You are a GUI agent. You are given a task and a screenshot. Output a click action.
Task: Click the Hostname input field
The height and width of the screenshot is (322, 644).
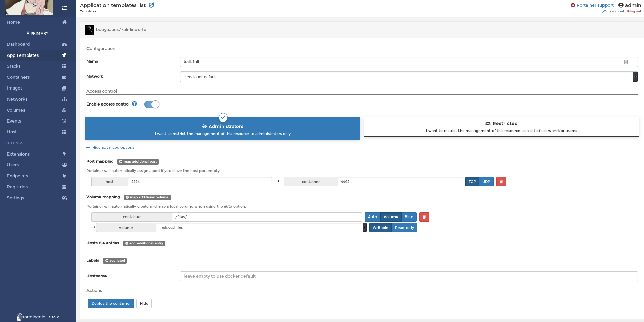409,276
